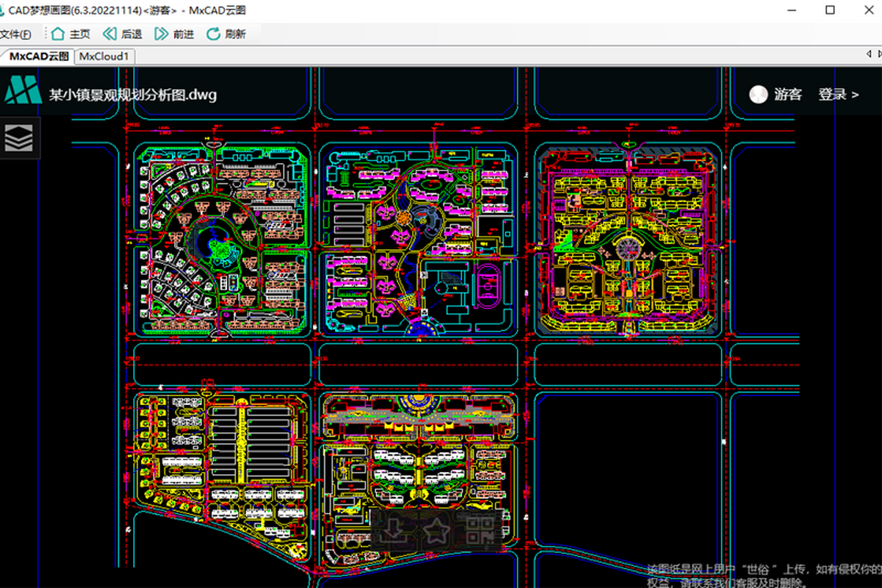882x588 pixels.
Task: Open the layers panel icon
Action: click(x=19, y=137)
